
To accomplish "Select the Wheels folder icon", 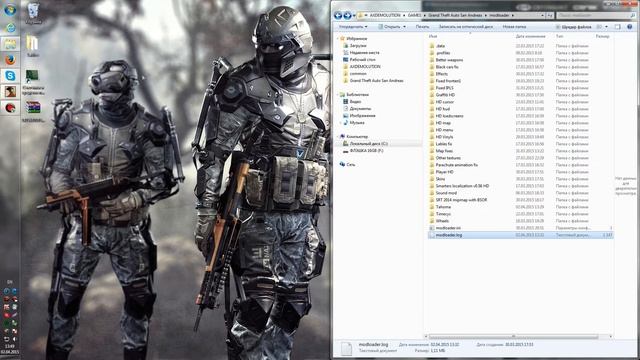I will tap(432, 221).
